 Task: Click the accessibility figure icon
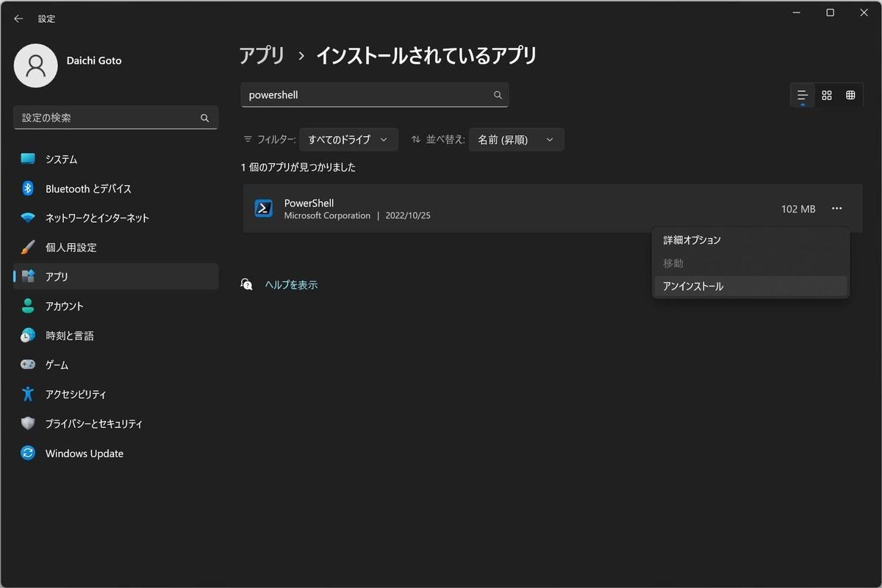click(28, 394)
